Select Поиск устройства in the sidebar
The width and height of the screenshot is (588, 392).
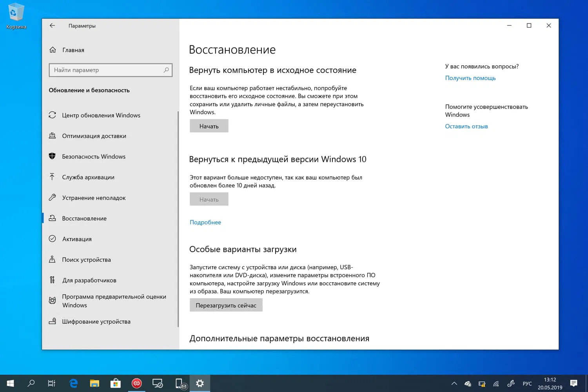click(x=86, y=260)
